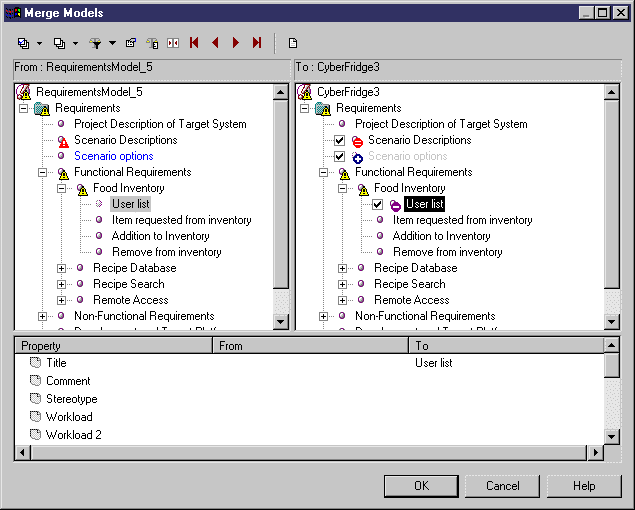Click the From pane scrollbar down arrow

(x=281, y=322)
